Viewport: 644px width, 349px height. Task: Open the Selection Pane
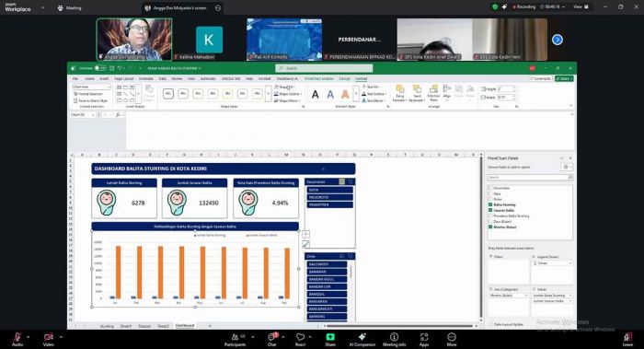pos(433,93)
